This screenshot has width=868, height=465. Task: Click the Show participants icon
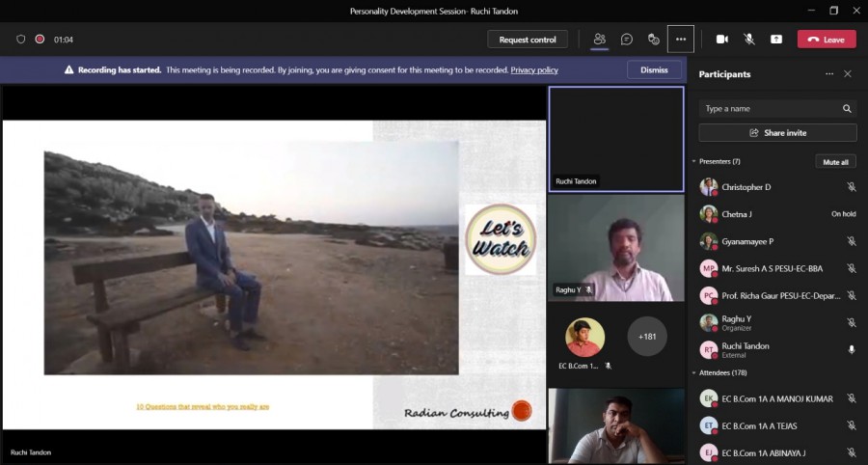[599, 40]
